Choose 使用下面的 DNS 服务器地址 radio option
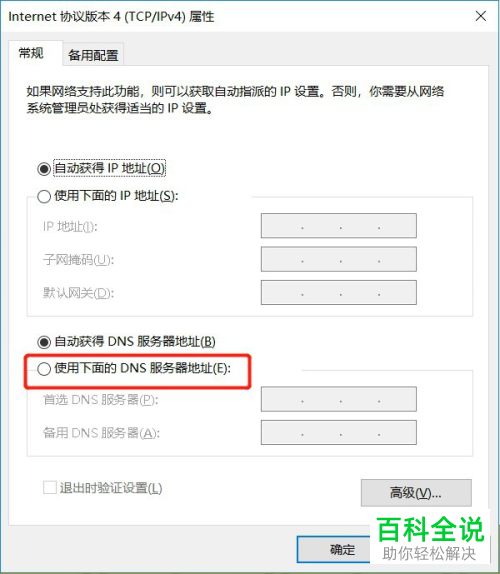 click(44, 369)
